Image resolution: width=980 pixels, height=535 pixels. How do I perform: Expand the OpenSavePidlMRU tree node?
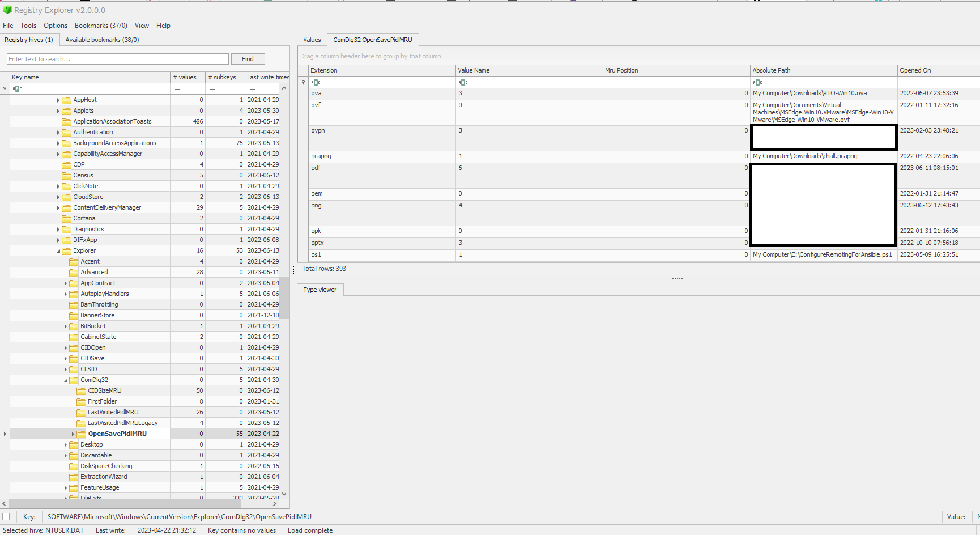click(x=73, y=434)
